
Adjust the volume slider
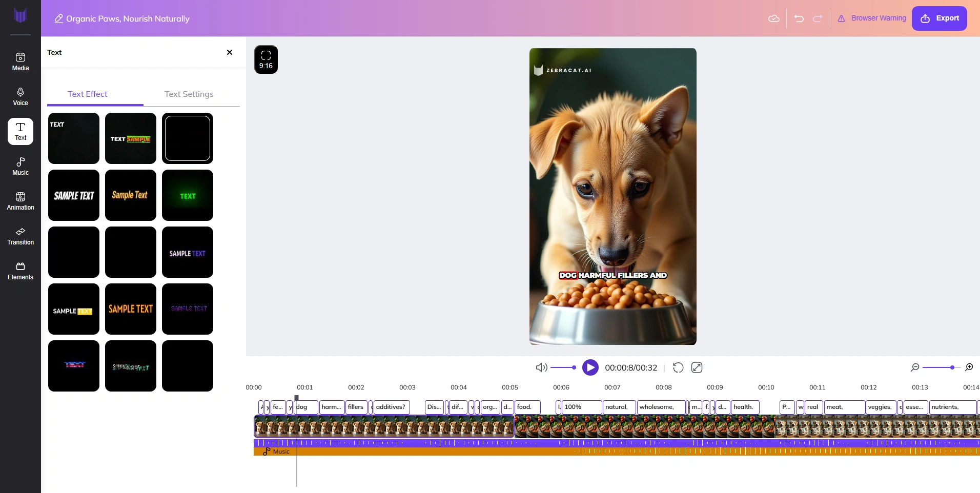point(563,367)
